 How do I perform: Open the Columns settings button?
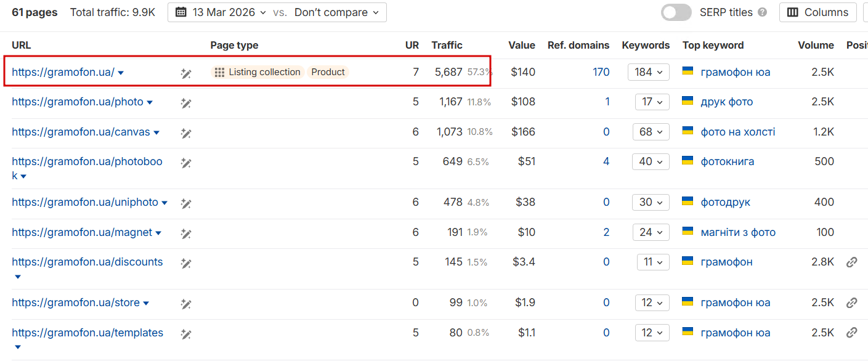coord(817,12)
